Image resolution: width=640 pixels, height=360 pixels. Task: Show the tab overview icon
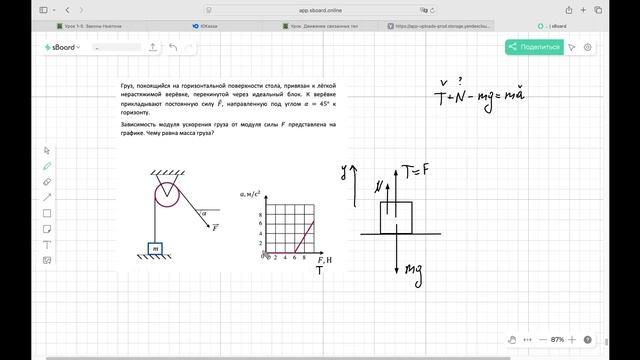tap(598, 10)
